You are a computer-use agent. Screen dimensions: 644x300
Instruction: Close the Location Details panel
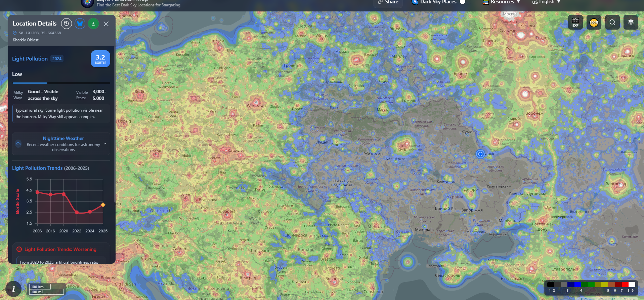(x=106, y=24)
